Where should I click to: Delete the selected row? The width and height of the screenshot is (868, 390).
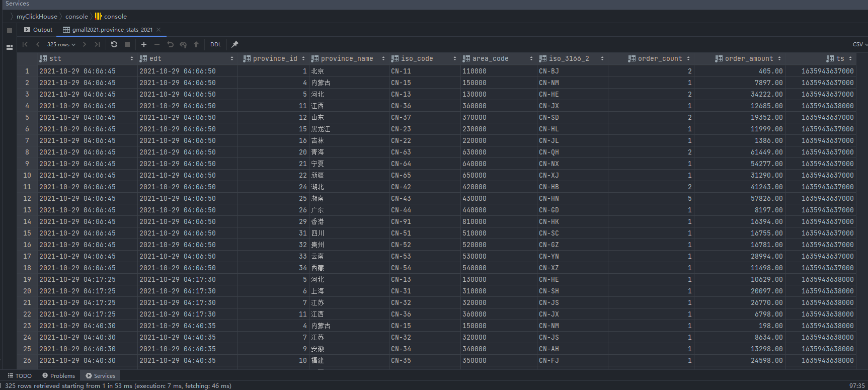click(157, 44)
